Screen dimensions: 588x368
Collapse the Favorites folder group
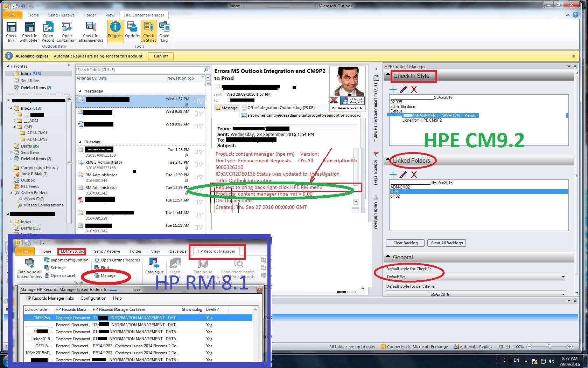(8, 66)
